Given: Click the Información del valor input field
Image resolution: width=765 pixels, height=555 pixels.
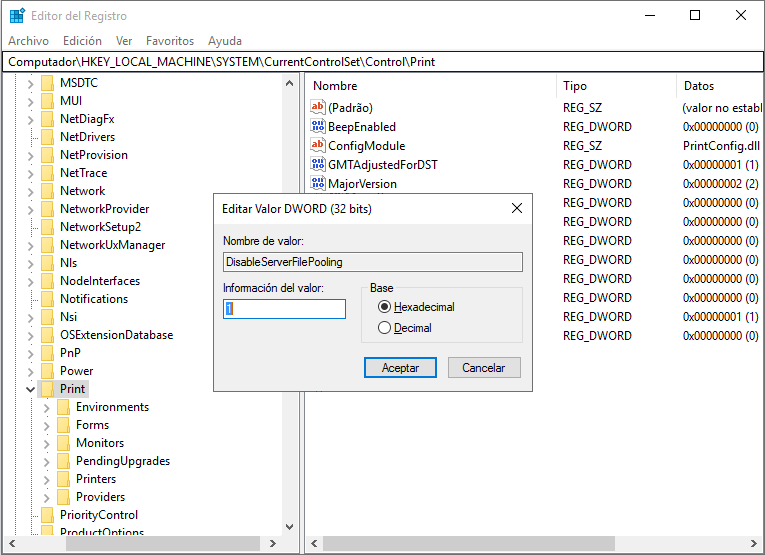Looking at the screenshot, I should [284, 309].
